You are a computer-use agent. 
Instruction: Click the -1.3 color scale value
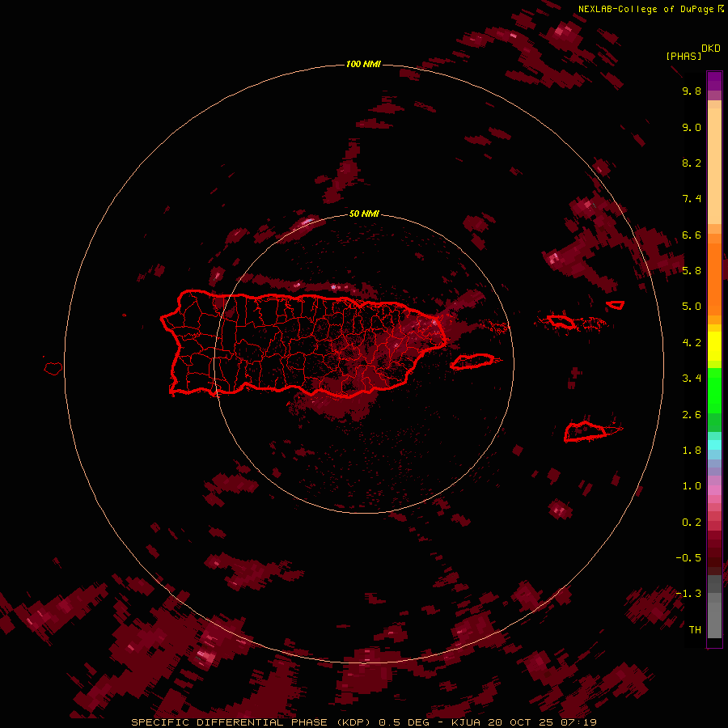[688, 594]
